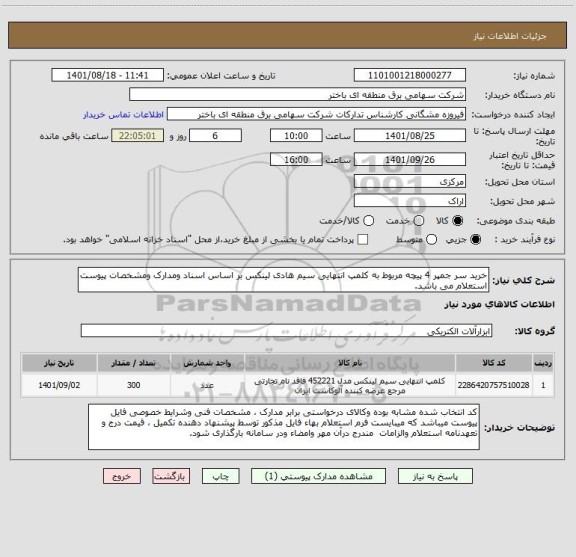Click the اطلاعات کالاهای مورد نیاز heading
The image size is (576, 557).
(500, 305)
